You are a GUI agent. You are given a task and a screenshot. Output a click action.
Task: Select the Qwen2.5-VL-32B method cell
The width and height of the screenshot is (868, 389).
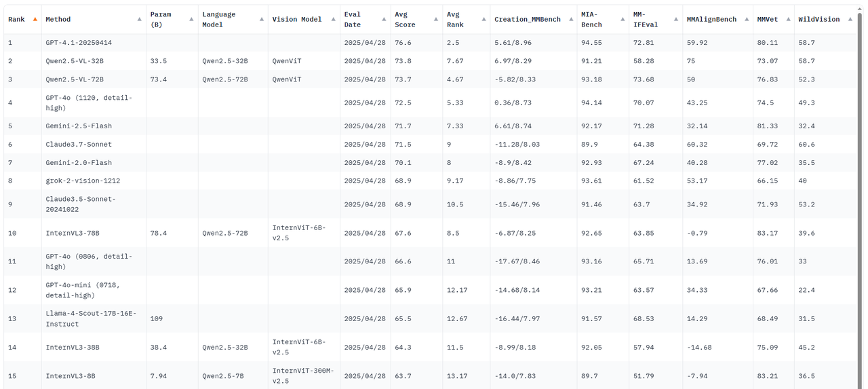tap(94, 60)
